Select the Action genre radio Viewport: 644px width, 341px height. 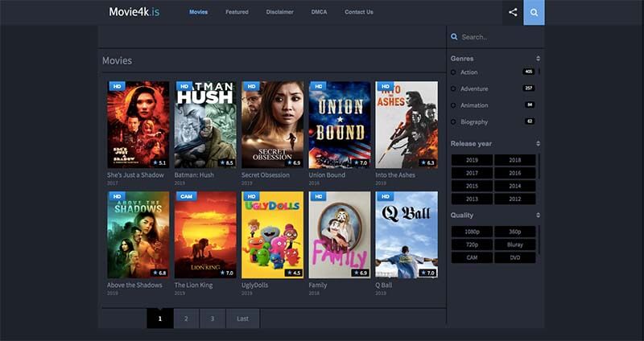453,72
